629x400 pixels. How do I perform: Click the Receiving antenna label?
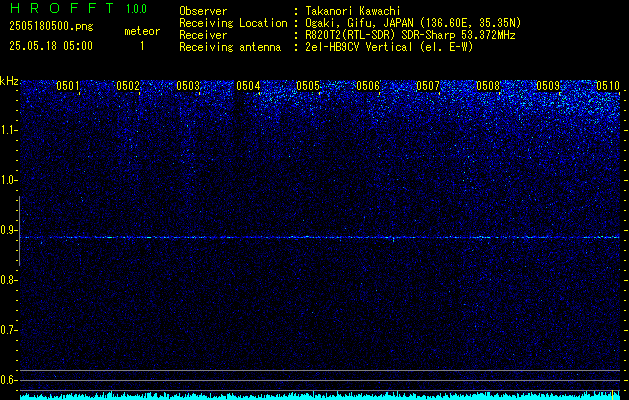pos(230,47)
